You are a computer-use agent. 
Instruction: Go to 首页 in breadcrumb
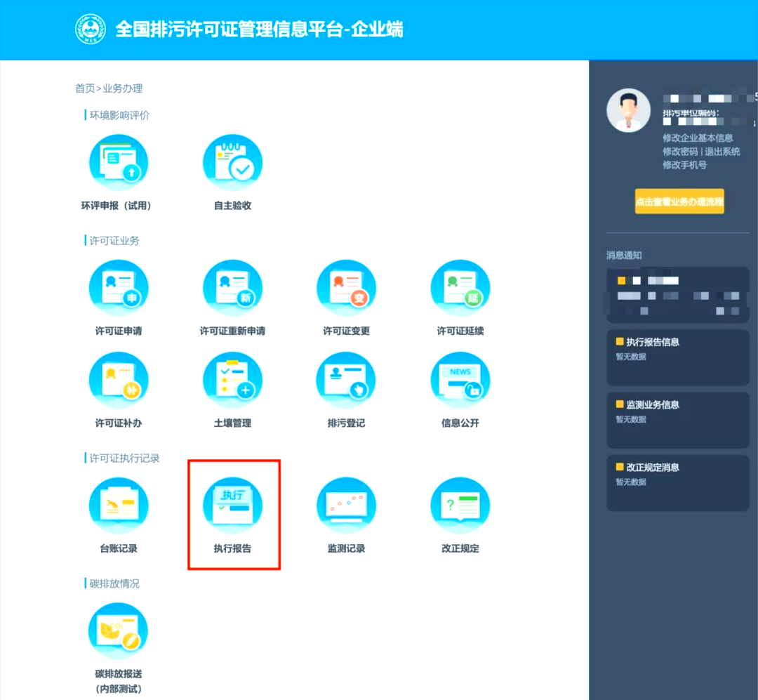pyautogui.click(x=85, y=88)
